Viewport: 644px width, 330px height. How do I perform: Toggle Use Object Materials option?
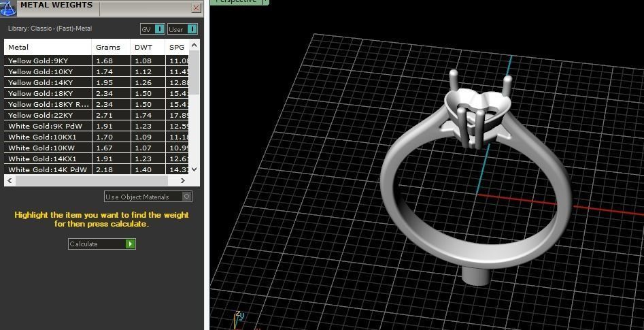tap(148, 197)
